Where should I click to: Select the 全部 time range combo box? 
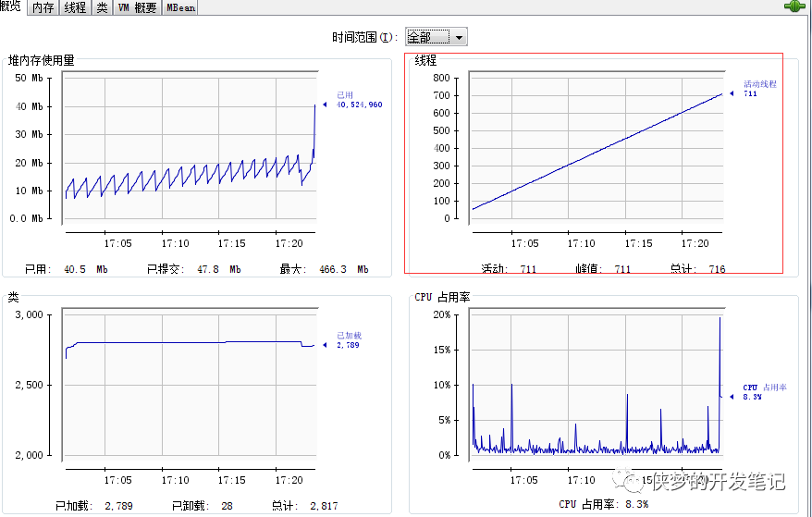436,37
